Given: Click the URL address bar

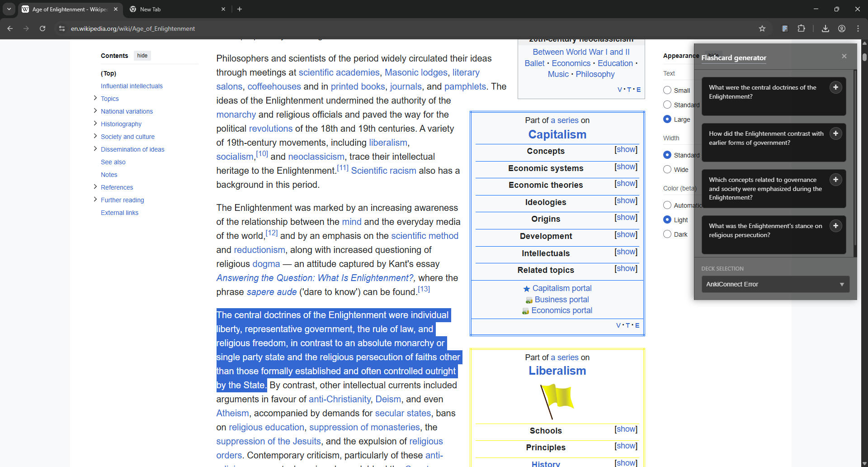Looking at the screenshot, I should [x=407, y=29].
